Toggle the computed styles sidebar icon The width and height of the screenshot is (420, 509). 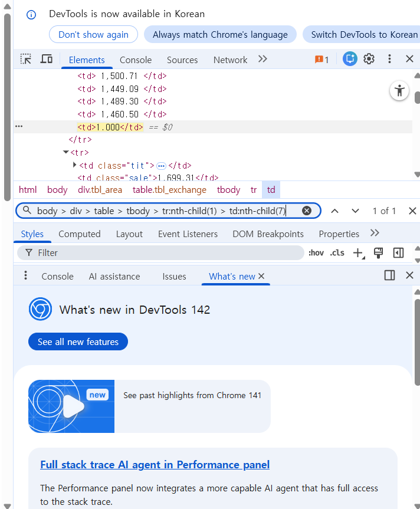398,253
